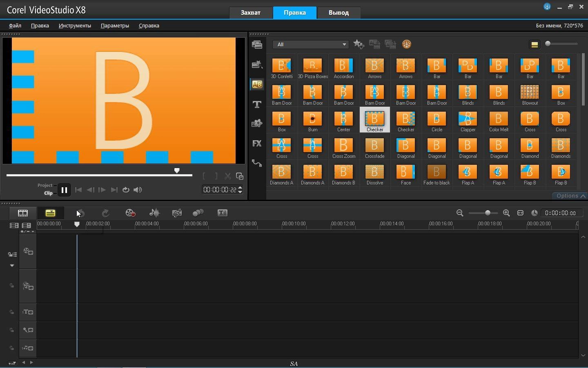Switch to the Вывод tab

(339, 13)
